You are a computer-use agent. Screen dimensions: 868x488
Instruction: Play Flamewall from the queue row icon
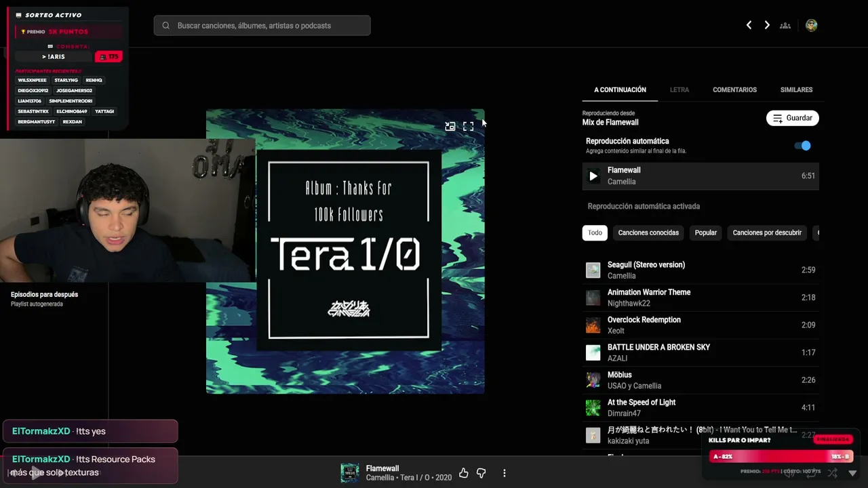coord(593,176)
